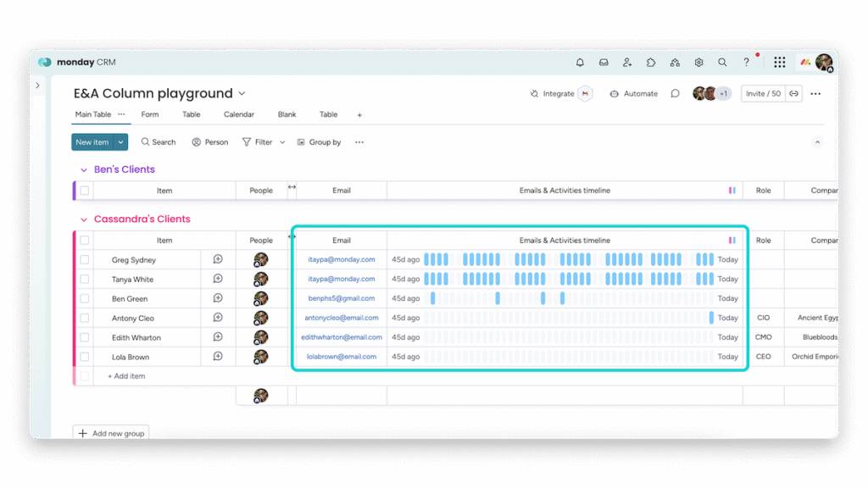Add an update to Greg Sydney
Screen dimensions: 868x488
[x=218, y=259]
